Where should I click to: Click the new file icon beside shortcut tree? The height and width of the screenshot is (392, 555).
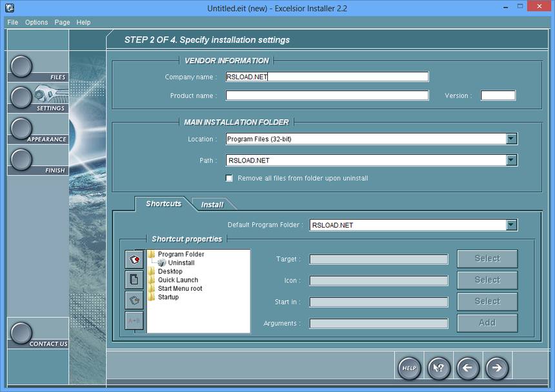[134, 280]
